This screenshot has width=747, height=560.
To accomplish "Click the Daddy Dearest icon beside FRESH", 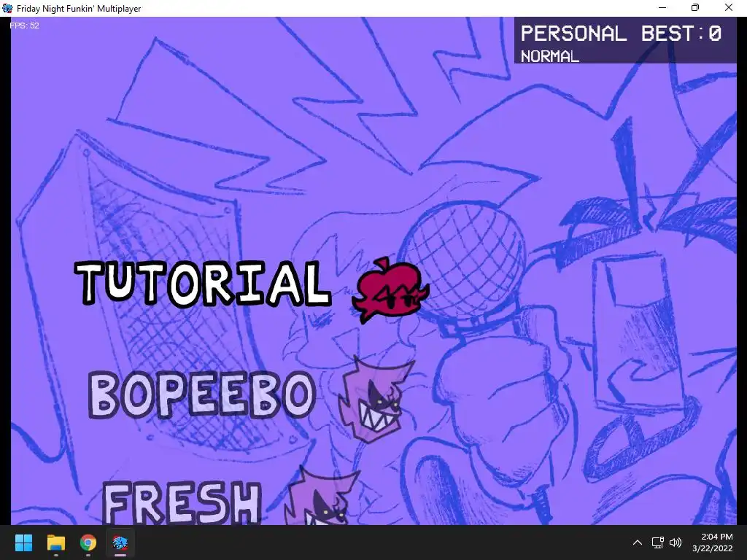I will (322, 497).
